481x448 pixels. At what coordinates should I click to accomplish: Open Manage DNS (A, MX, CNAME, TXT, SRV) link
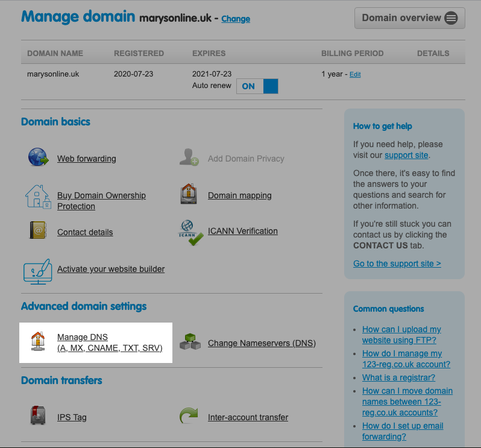point(110,342)
